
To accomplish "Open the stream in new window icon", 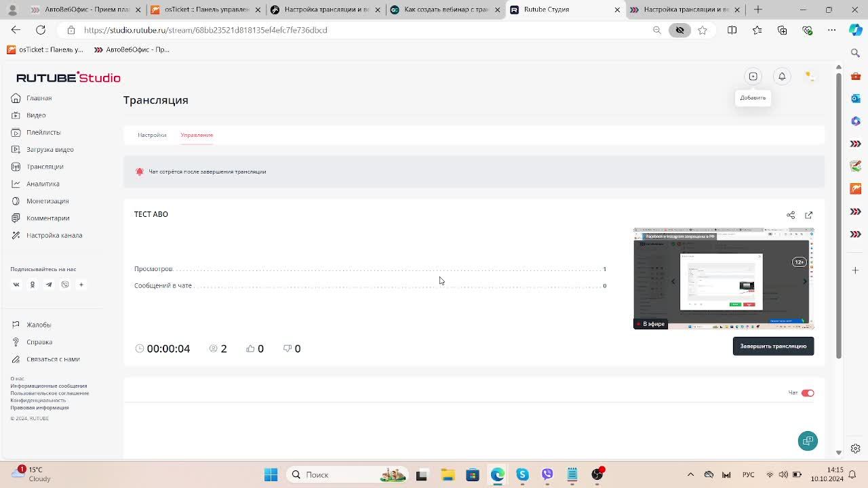I will pos(808,215).
